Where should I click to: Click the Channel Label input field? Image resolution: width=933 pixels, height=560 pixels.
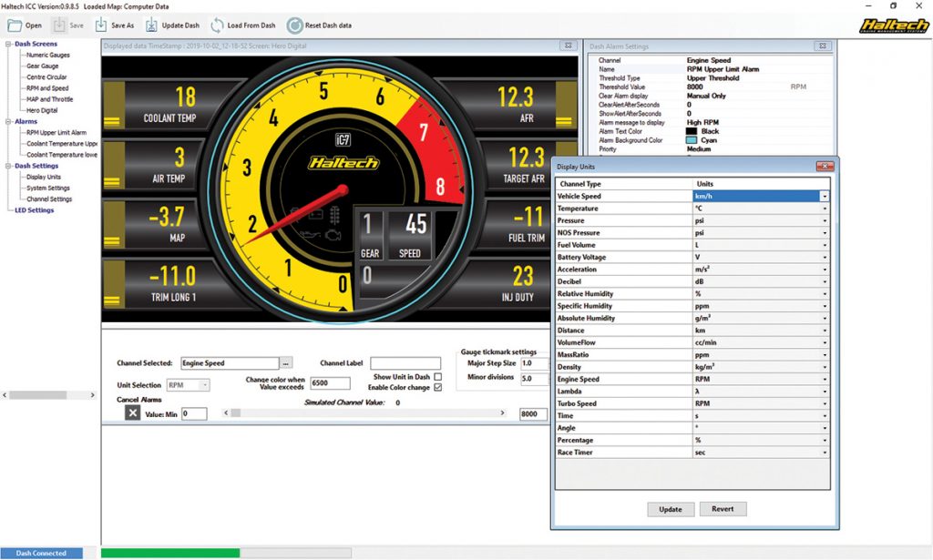click(x=405, y=362)
